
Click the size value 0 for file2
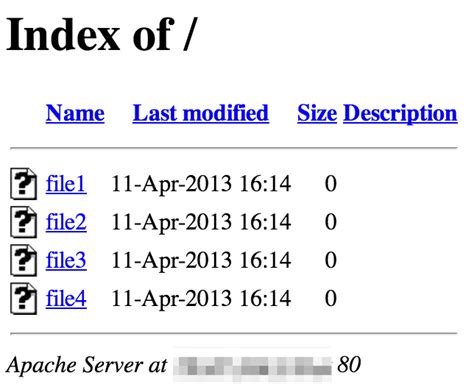pyautogui.click(x=331, y=222)
